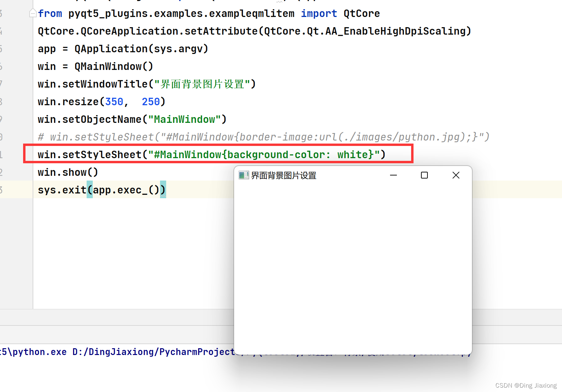Click the background-color: white stylesheet string
The image size is (562, 392).
pyautogui.click(x=264, y=155)
